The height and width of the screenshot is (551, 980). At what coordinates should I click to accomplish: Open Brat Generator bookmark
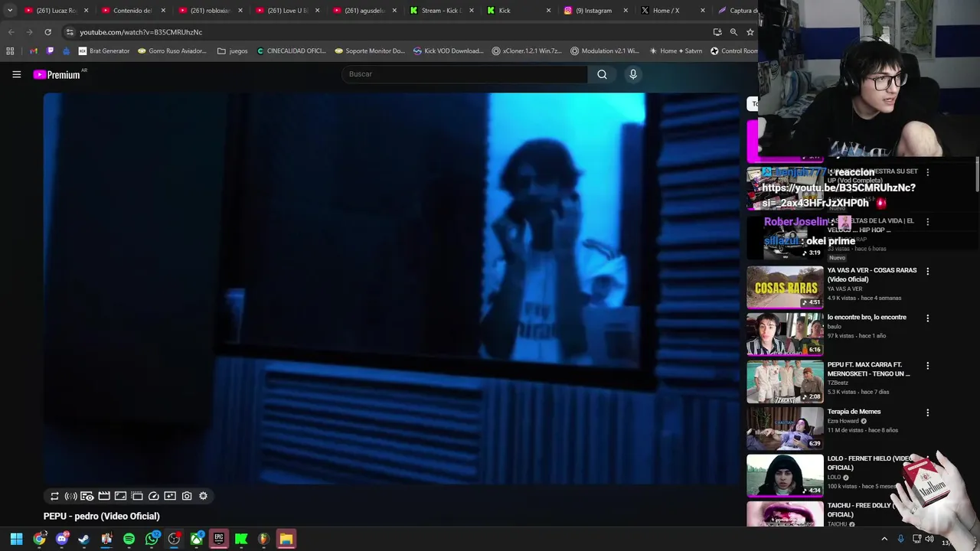(x=104, y=51)
